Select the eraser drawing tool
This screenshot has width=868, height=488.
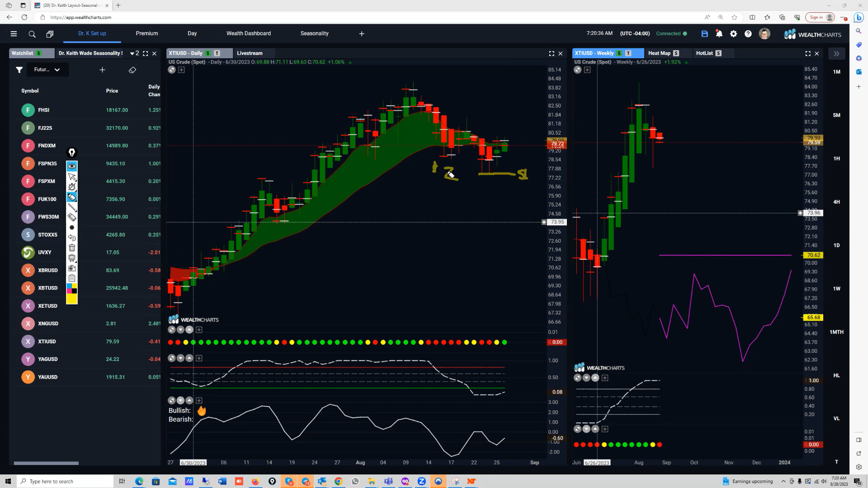pos(72,217)
